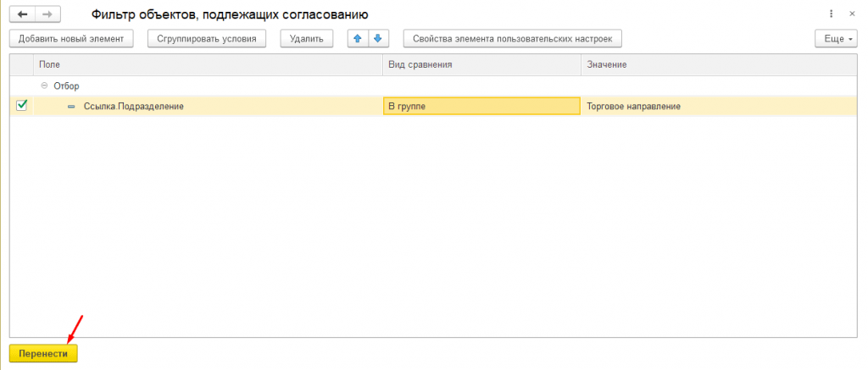Screen dimensions: 868x370
Task: Click the back navigation arrow
Action: tap(23, 14)
